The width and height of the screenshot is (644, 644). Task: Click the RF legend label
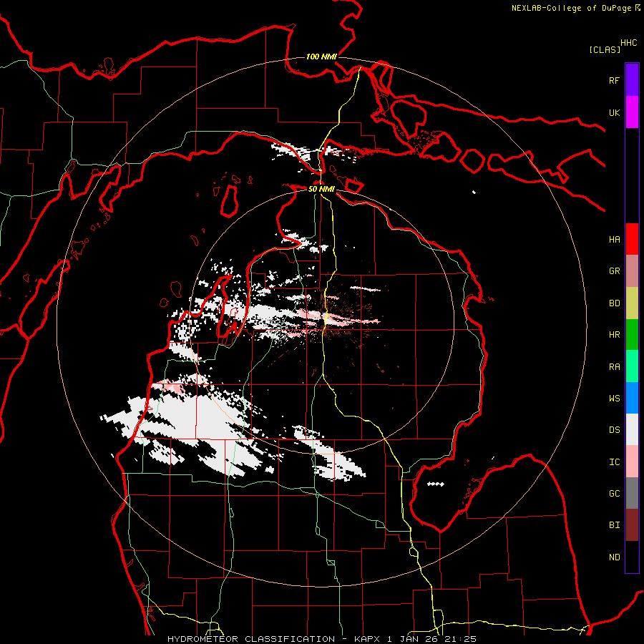[x=614, y=81]
